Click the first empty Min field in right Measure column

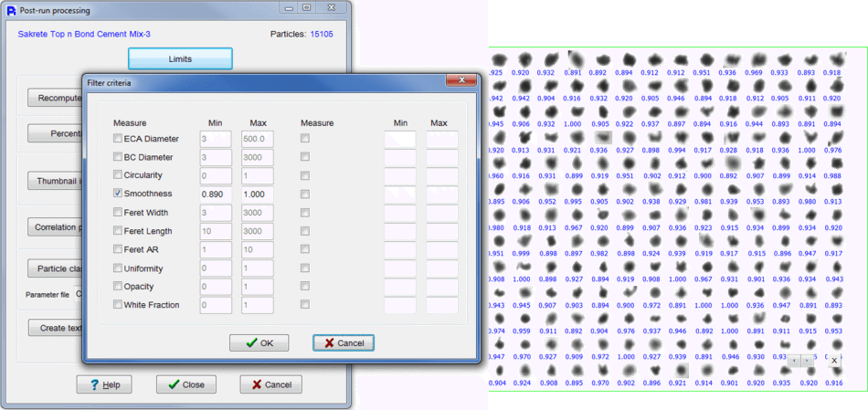pyautogui.click(x=399, y=139)
